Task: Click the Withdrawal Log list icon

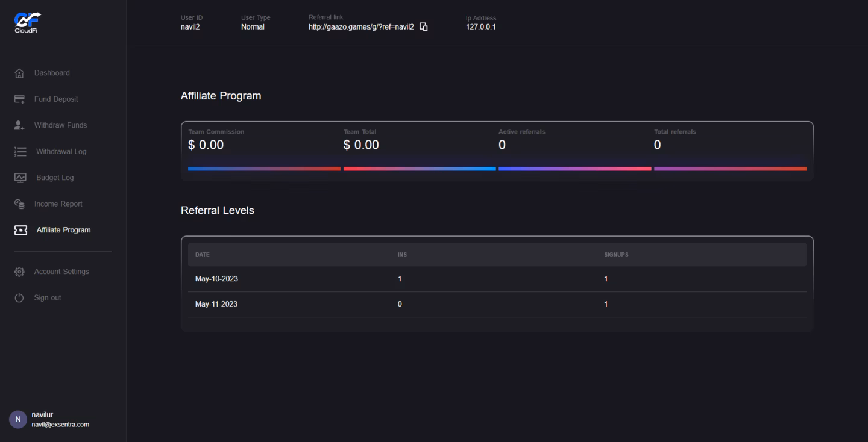Action: click(20, 152)
